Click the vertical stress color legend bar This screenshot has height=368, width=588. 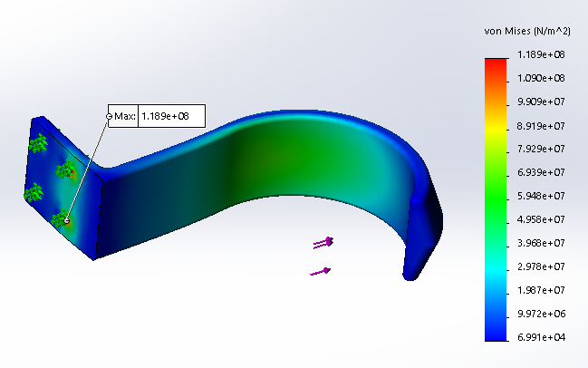(496, 199)
